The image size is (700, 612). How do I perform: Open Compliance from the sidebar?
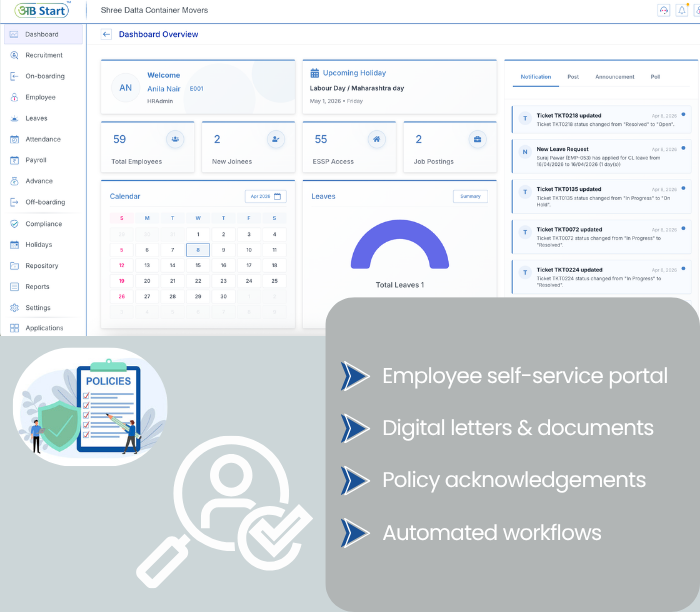(x=43, y=224)
